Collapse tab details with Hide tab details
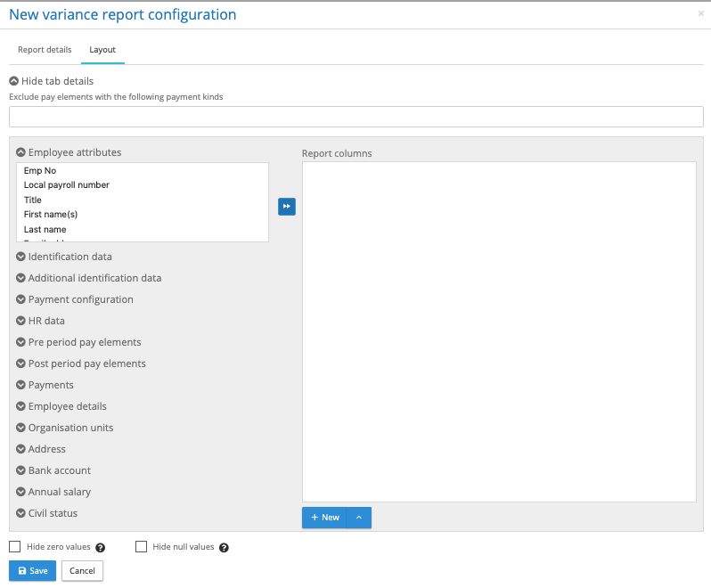This screenshot has width=711, height=588. pyautogui.click(x=51, y=81)
